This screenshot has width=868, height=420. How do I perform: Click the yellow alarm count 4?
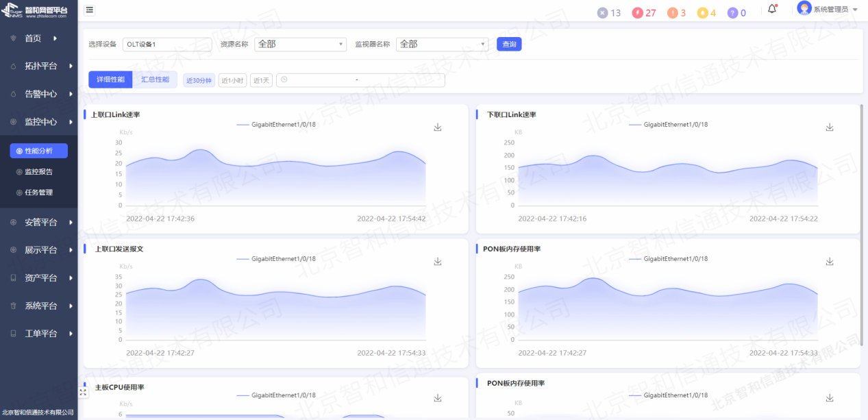click(706, 12)
